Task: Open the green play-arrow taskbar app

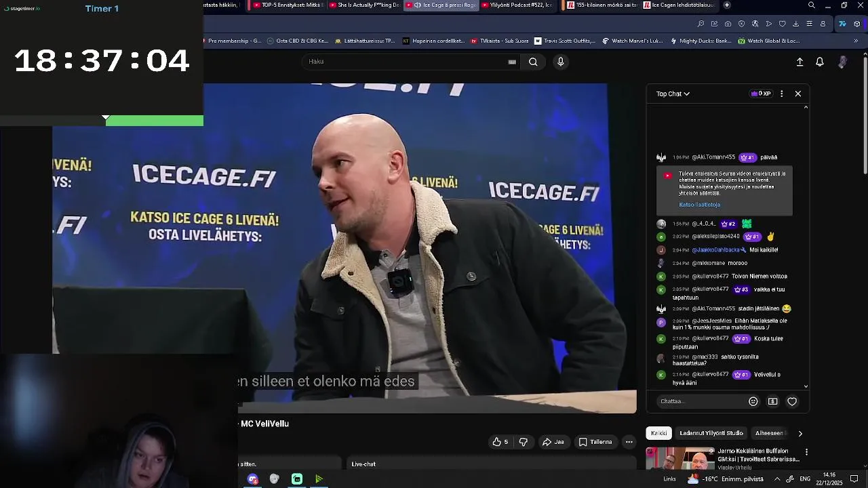Action: (x=319, y=479)
